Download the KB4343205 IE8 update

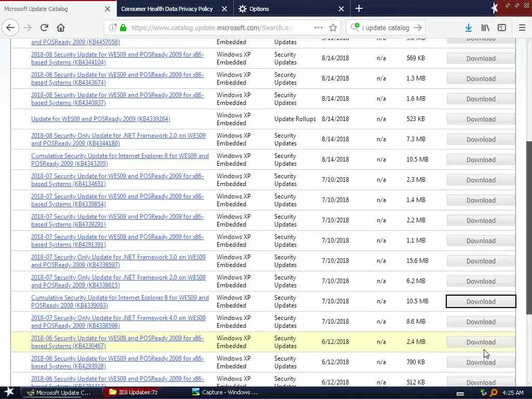tap(481, 160)
